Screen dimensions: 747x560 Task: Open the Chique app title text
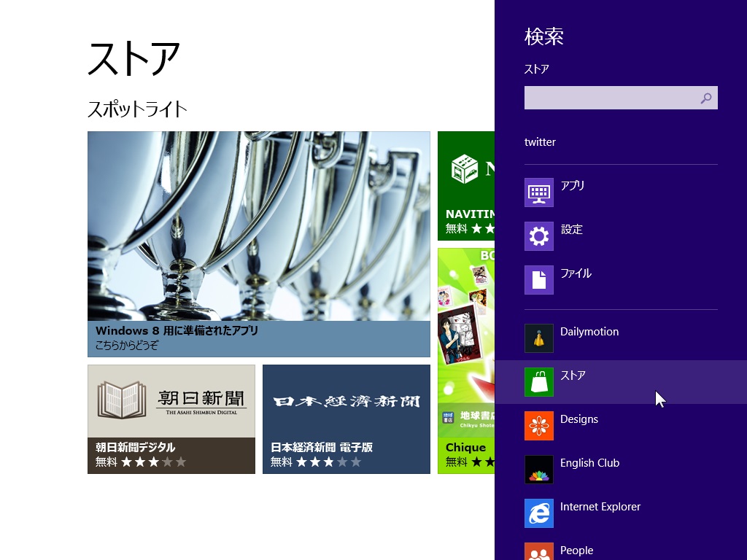tap(466, 448)
